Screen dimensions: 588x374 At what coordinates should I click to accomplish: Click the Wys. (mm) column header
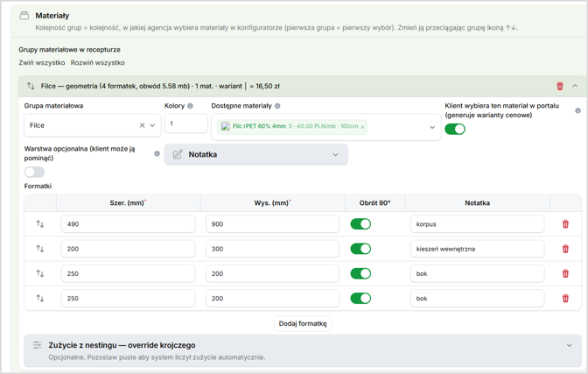click(x=272, y=203)
